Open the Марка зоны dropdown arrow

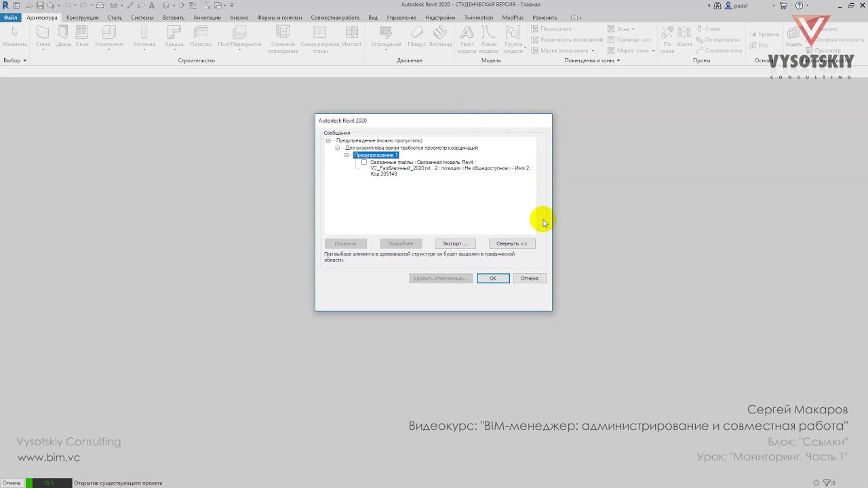(654, 51)
